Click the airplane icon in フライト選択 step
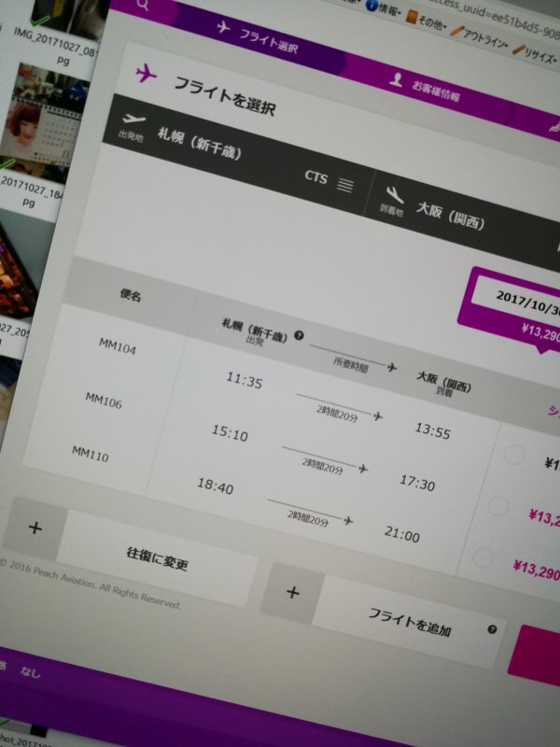 223,27
